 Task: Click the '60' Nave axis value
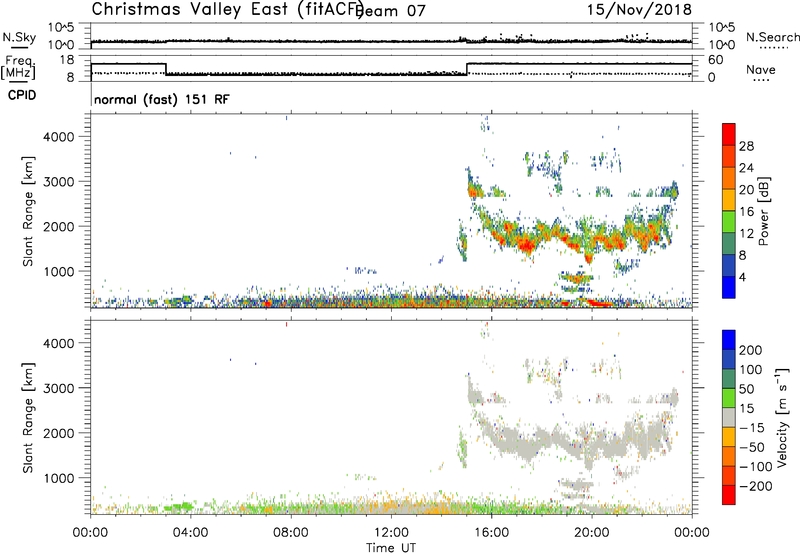point(716,60)
